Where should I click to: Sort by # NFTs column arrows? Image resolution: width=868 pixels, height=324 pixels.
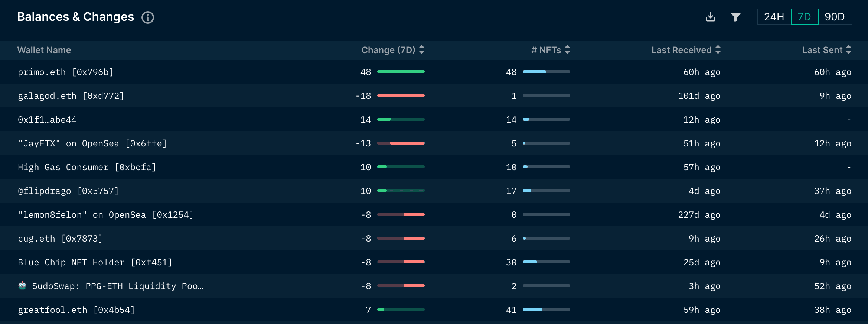[567, 50]
